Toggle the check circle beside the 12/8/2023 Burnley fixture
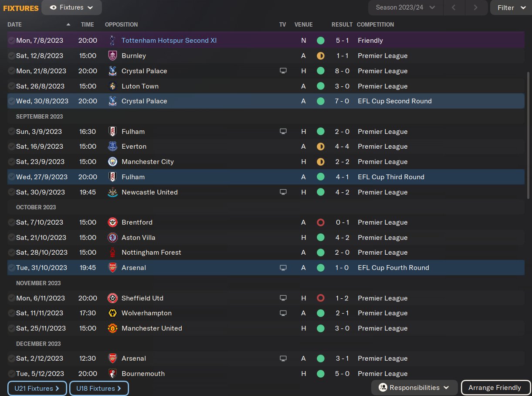This screenshot has height=396, width=532. [11, 56]
